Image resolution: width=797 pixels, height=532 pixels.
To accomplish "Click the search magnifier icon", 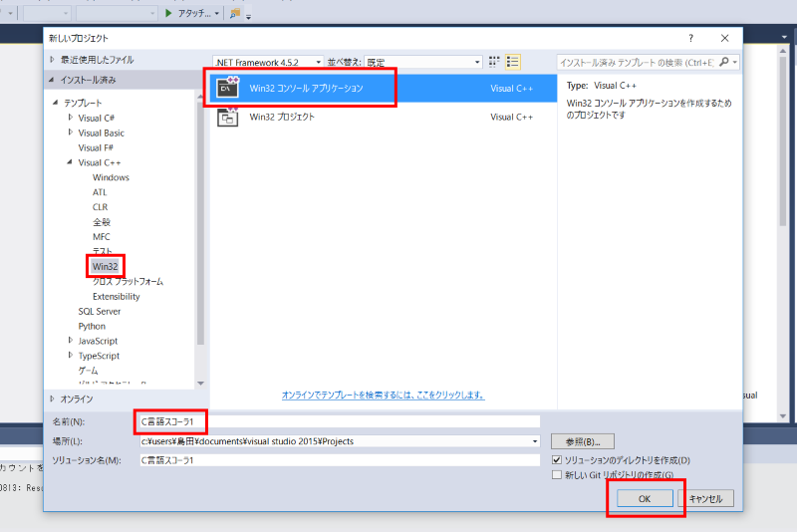I will 724,62.
